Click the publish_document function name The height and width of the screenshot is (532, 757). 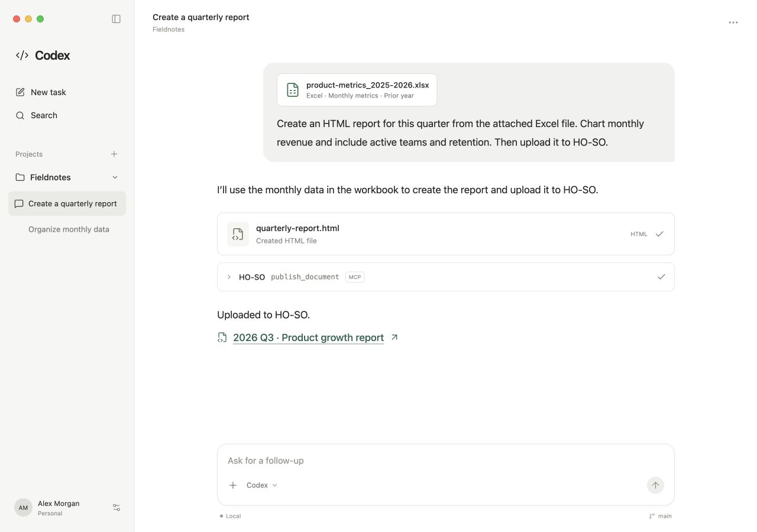point(305,277)
